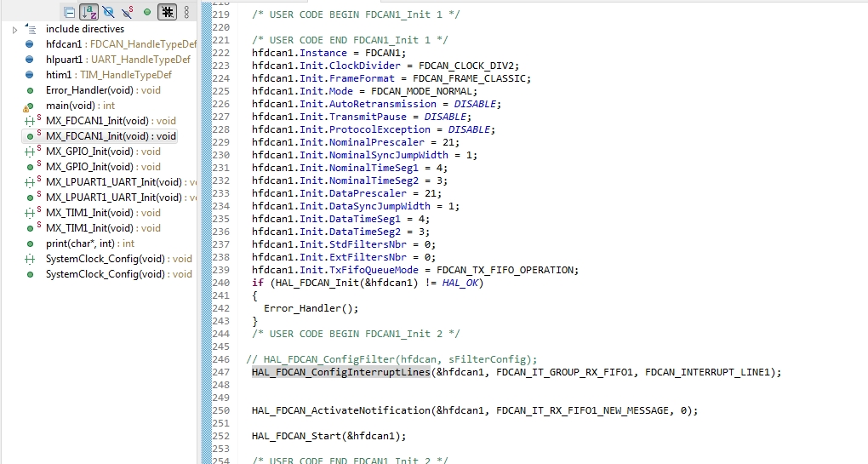This screenshot has width=868, height=464.
Task: Click FDCAN_IT_RX_FIFO1_NEW_MESSAGE argument
Action: coord(582,410)
